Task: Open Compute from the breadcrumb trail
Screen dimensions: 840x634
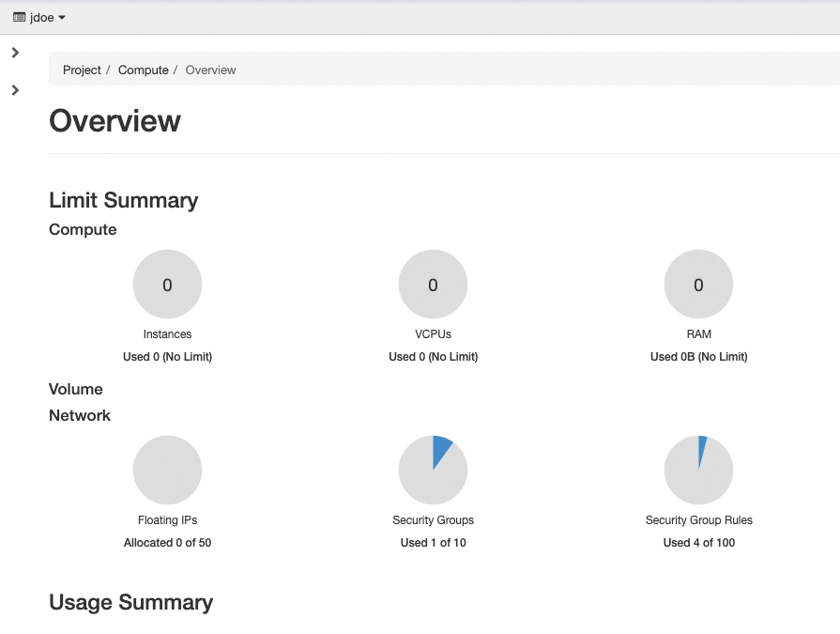Action: click(143, 70)
